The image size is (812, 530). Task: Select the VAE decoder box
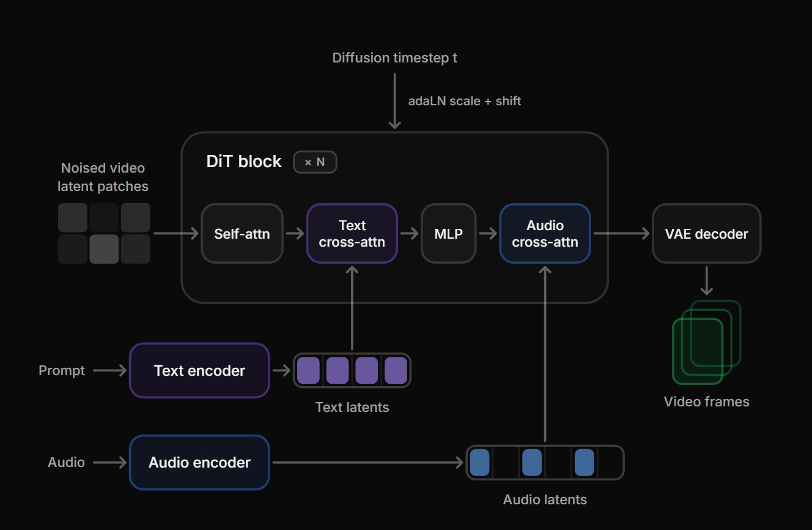[707, 233]
